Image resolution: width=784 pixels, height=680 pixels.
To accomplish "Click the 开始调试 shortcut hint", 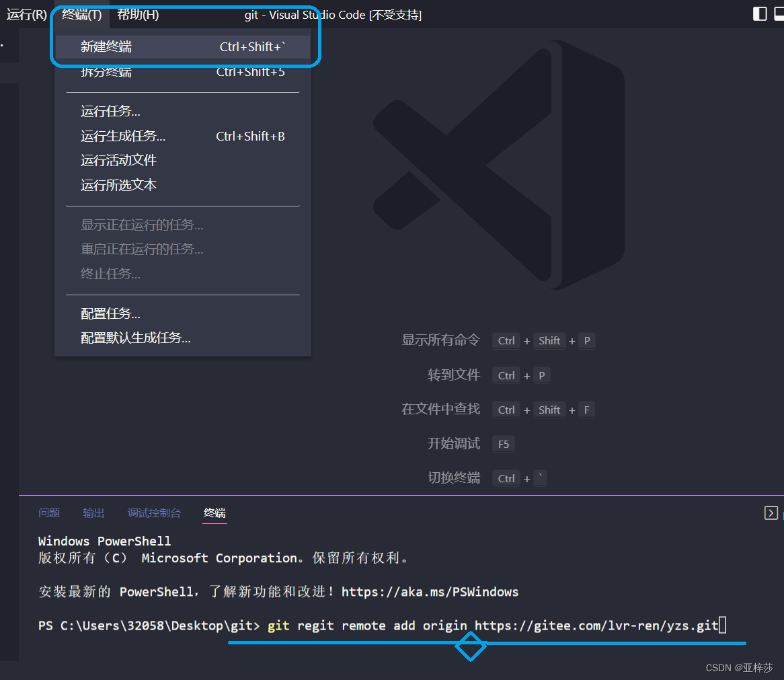I will click(453, 444).
